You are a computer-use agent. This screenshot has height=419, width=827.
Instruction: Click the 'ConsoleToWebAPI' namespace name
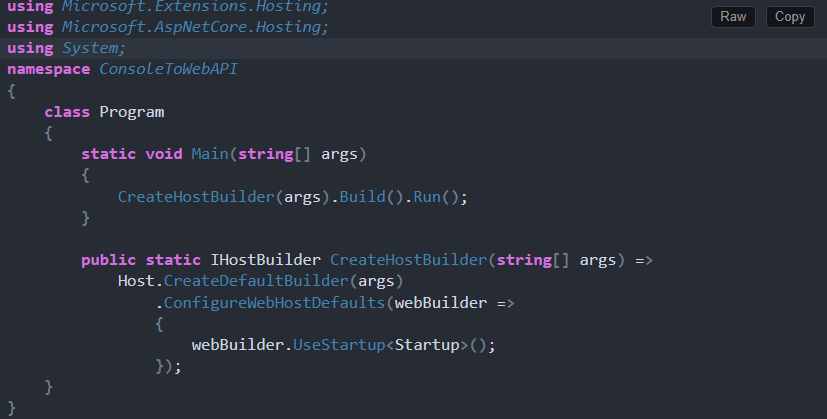click(168, 69)
